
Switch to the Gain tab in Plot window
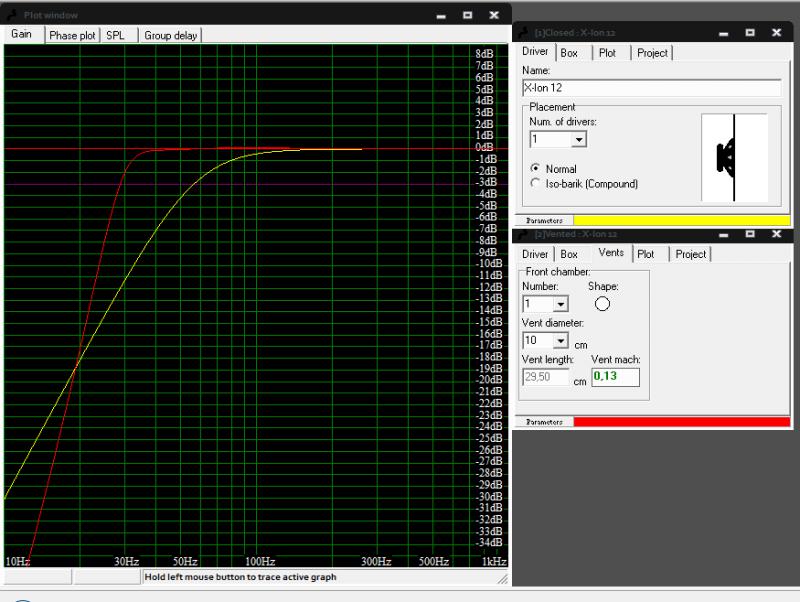(x=22, y=34)
